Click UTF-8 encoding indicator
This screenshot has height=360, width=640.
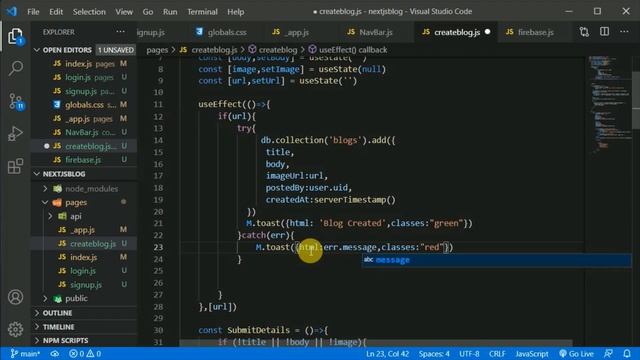point(469,353)
